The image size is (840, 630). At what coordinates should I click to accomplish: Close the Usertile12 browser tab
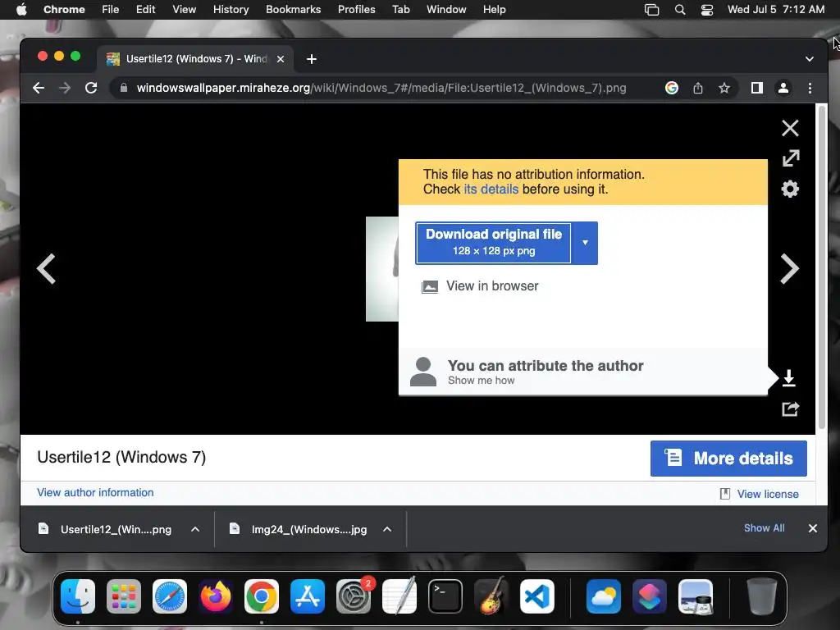[x=281, y=59]
